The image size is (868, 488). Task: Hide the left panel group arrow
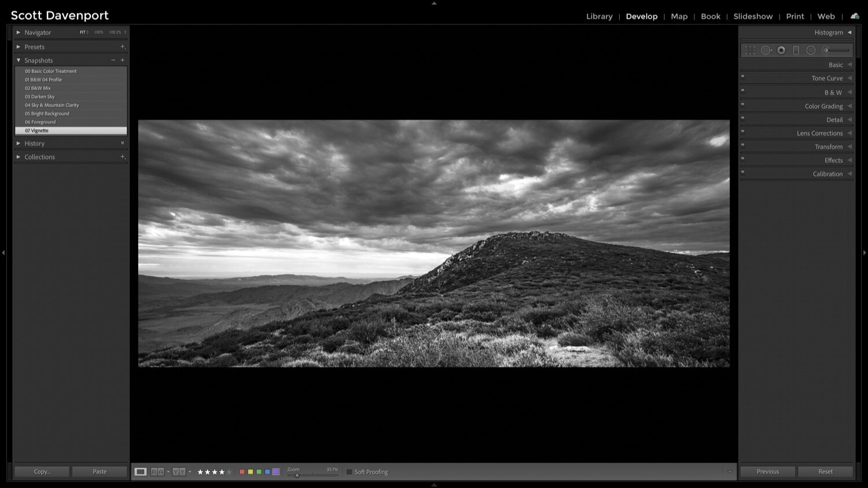click(x=3, y=252)
